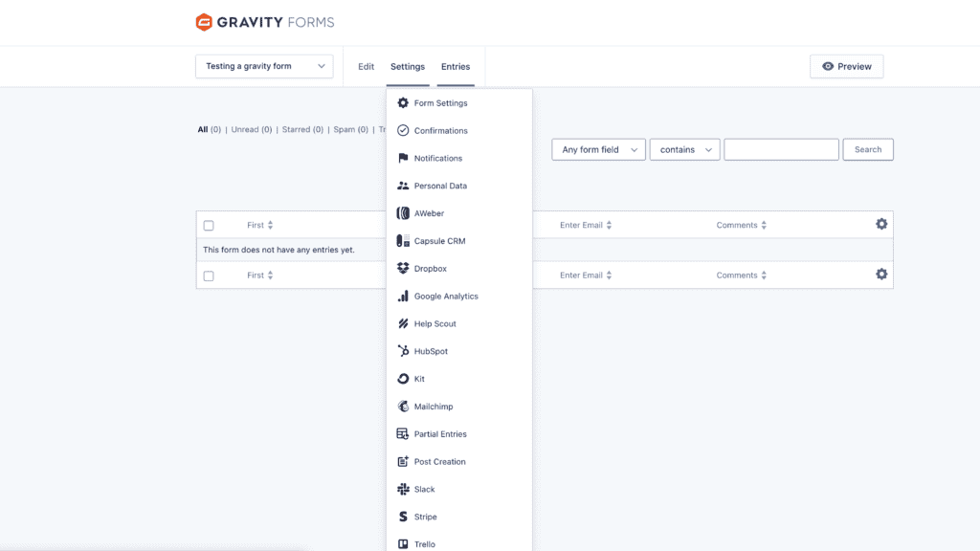Open the Edit tab
This screenshot has width=980, height=551.
point(367,66)
